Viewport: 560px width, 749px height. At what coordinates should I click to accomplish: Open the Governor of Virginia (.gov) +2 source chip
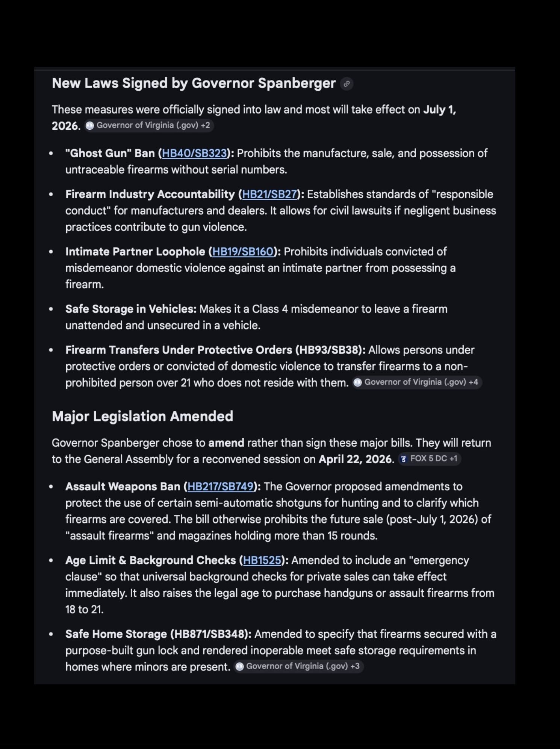pos(149,125)
